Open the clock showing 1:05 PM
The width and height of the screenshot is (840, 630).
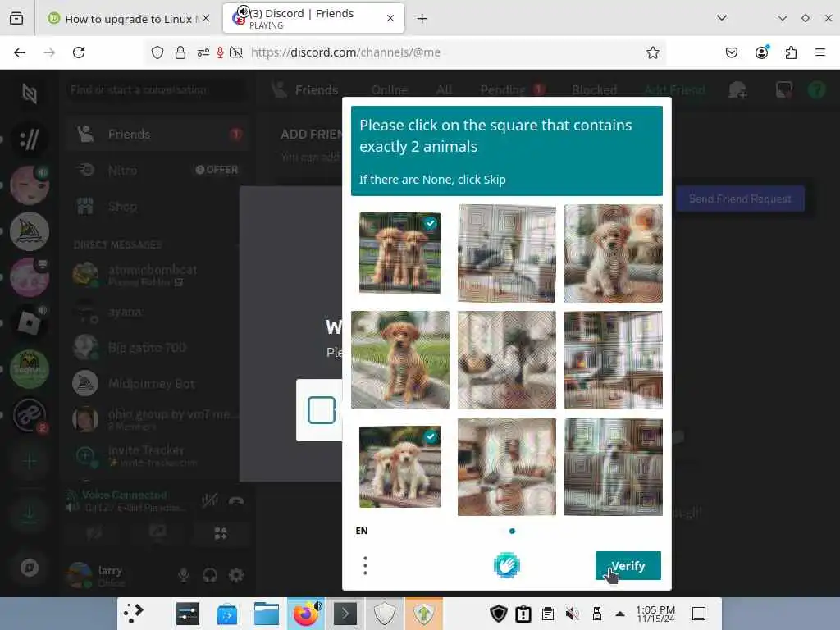pyautogui.click(x=655, y=614)
